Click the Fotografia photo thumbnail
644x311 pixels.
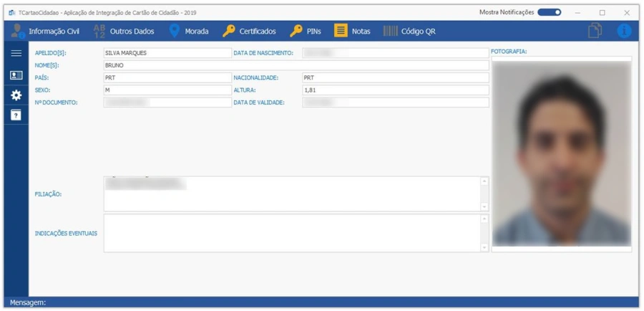pyautogui.click(x=561, y=153)
